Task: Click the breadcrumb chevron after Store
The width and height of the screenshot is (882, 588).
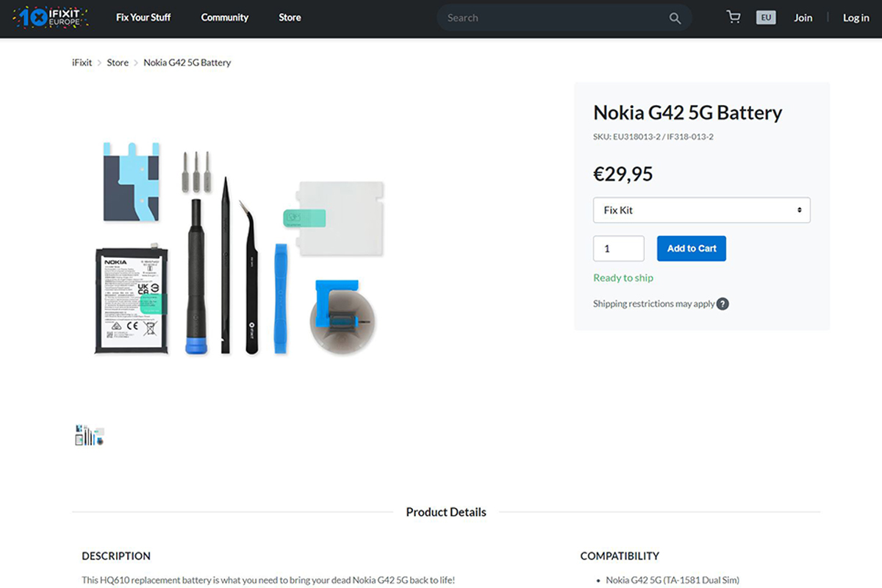Action: (136, 63)
